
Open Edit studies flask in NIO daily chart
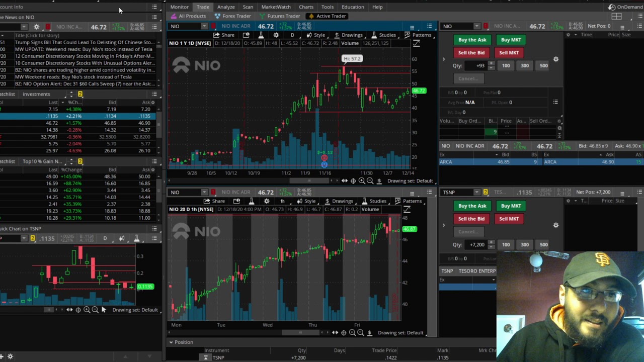(x=261, y=35)
